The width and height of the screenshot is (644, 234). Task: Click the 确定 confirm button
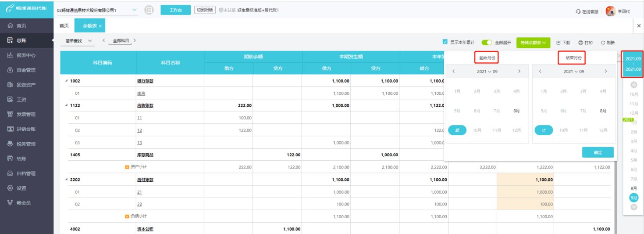pyautogui.click(x=598, y=152)
